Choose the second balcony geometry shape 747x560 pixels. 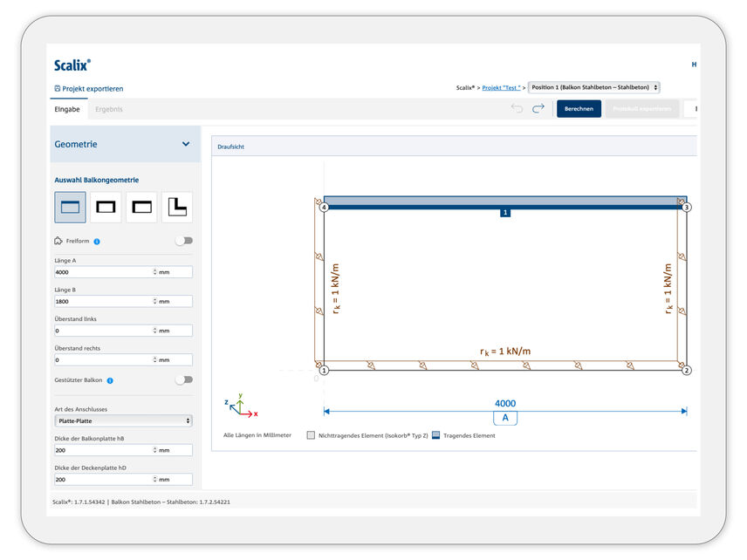[106, 208]
